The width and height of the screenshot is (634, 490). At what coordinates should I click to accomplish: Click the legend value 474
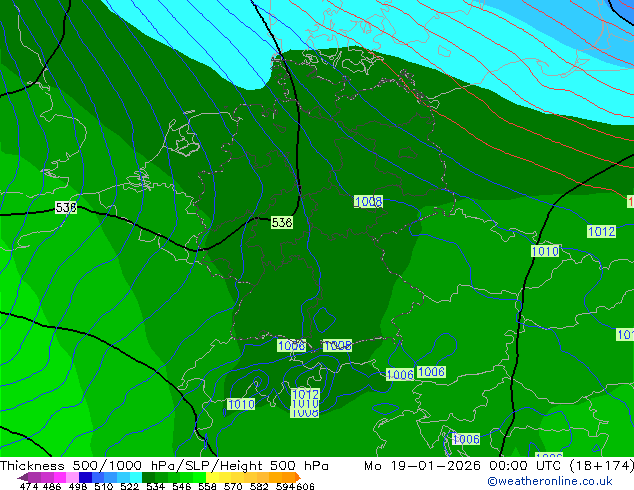(29, 486)
